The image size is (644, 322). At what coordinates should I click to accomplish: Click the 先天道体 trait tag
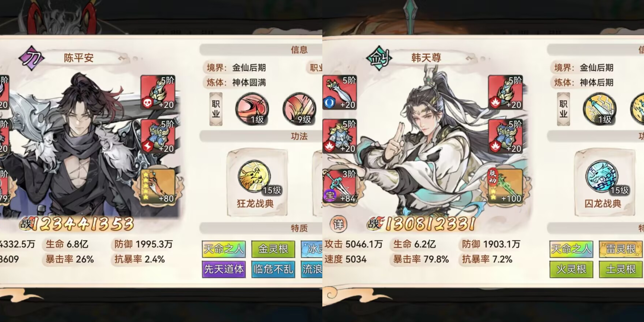click(224, 269)
